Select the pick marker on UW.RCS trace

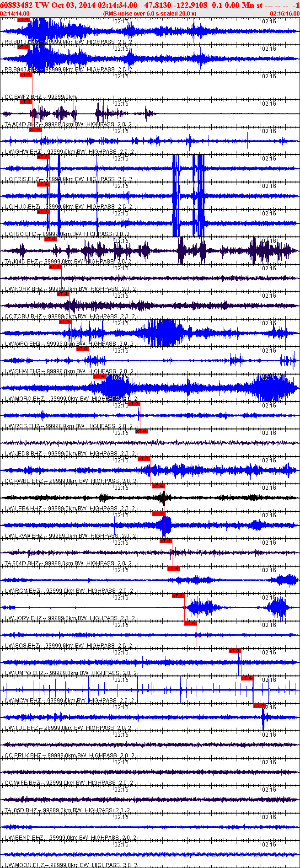tap(134, 404)
